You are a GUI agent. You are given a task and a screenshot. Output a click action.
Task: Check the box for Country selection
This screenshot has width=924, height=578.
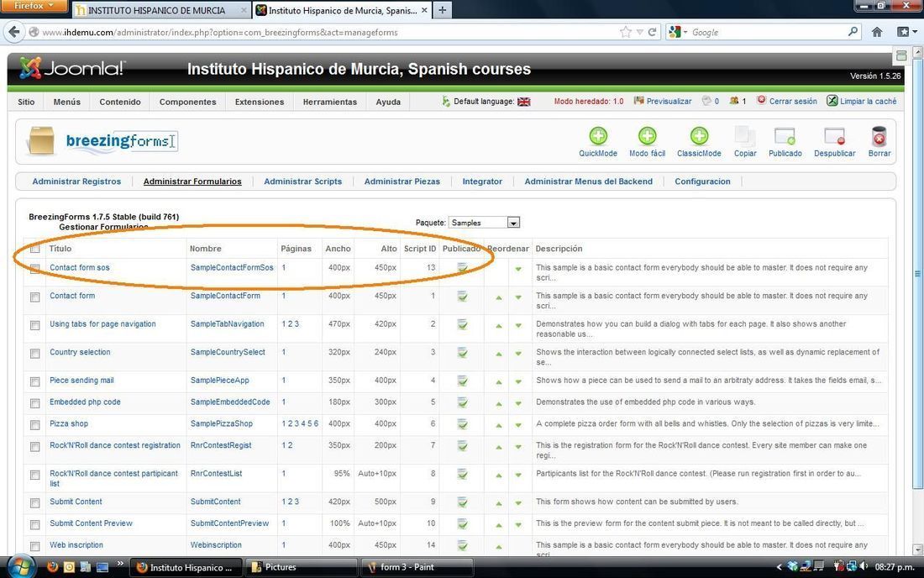(35, 354)
